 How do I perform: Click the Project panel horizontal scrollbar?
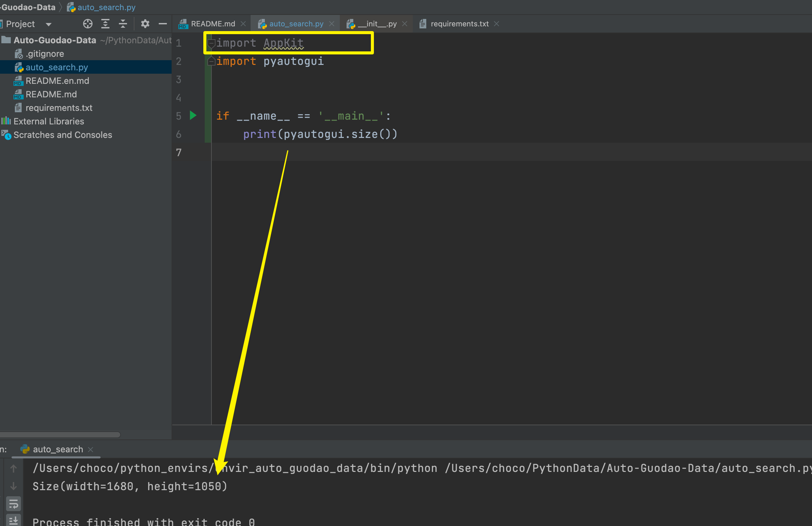60,434
